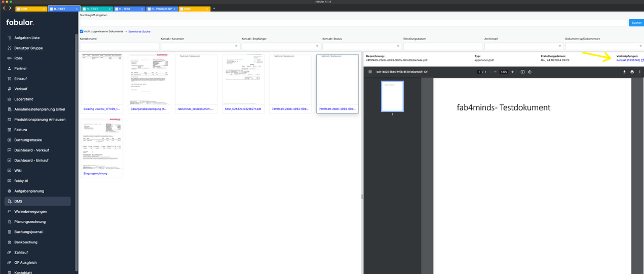Open Bankbuchung in the sidebar
The height and width of the screenshot is (274, 644).
click(37, 242)
